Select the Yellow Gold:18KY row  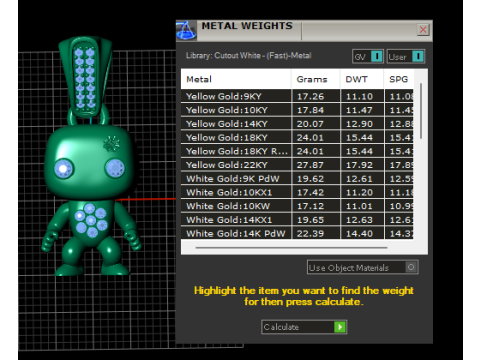coord(297,137)
